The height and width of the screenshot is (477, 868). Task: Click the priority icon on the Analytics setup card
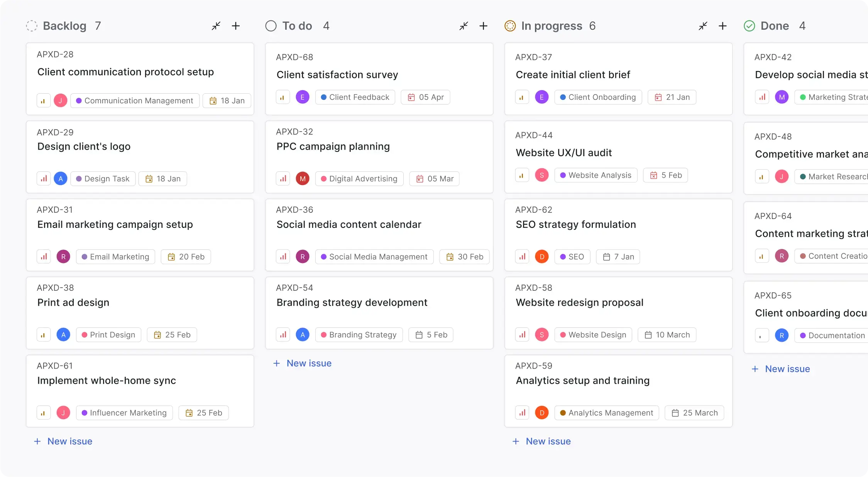point(522,413)
